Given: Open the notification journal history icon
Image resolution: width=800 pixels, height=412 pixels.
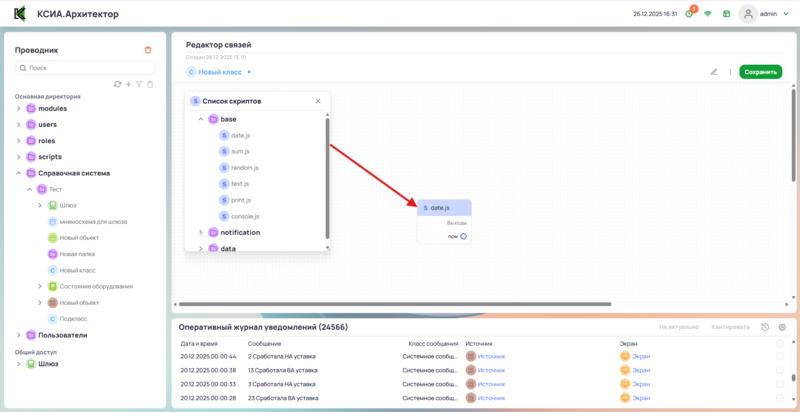Looking at the screenshot, I should [765, 327].
